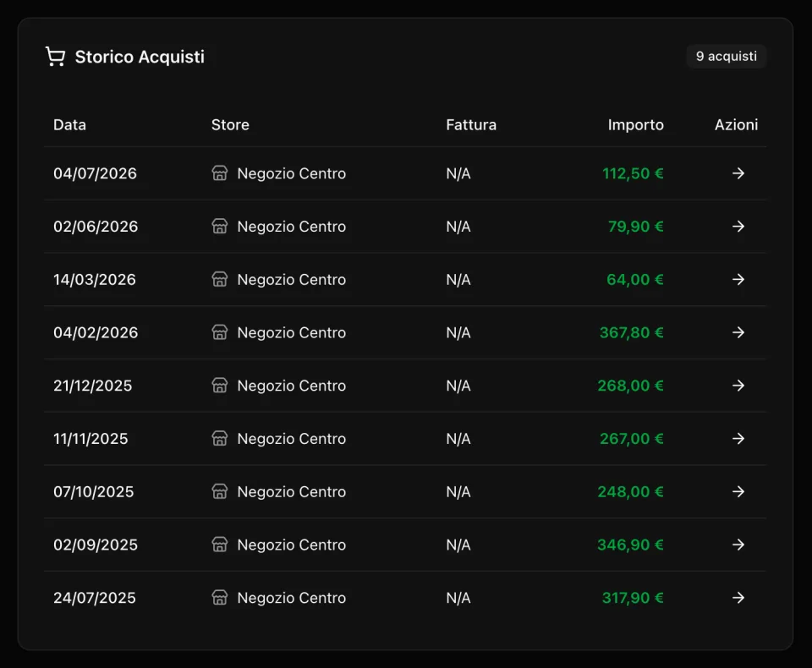Image resolution: width=812 pixels, height=668 pixels.
Task: Click the store icon in the 02/09/2025 row
Action: click(x=220, y=545)
